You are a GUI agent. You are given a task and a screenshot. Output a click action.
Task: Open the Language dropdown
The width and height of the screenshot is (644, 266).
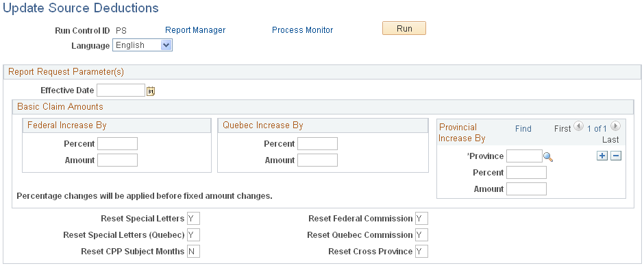tap(143, 45)
